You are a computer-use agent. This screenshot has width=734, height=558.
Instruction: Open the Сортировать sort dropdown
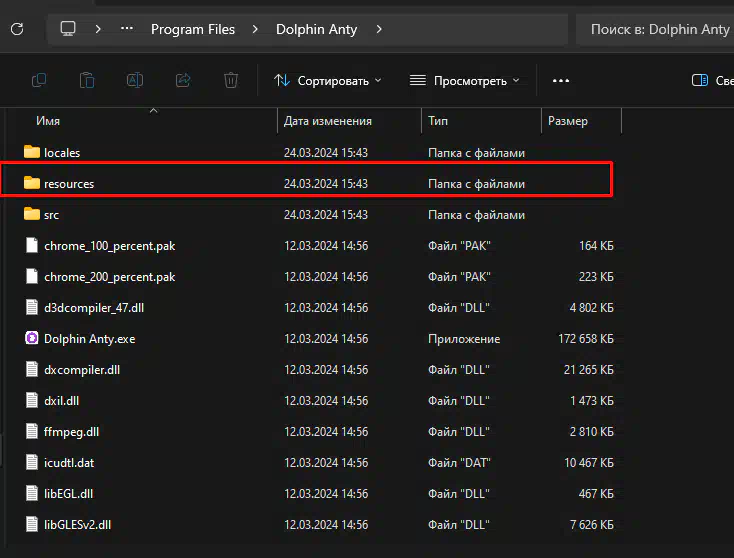click(x=328, y=80)
